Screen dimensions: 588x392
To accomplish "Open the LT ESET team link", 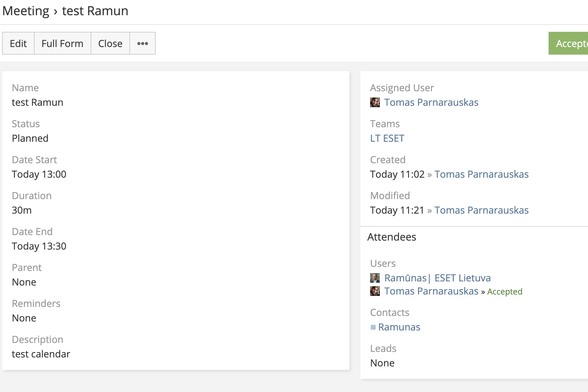I will pyautogui.click(x=387, y=138).
